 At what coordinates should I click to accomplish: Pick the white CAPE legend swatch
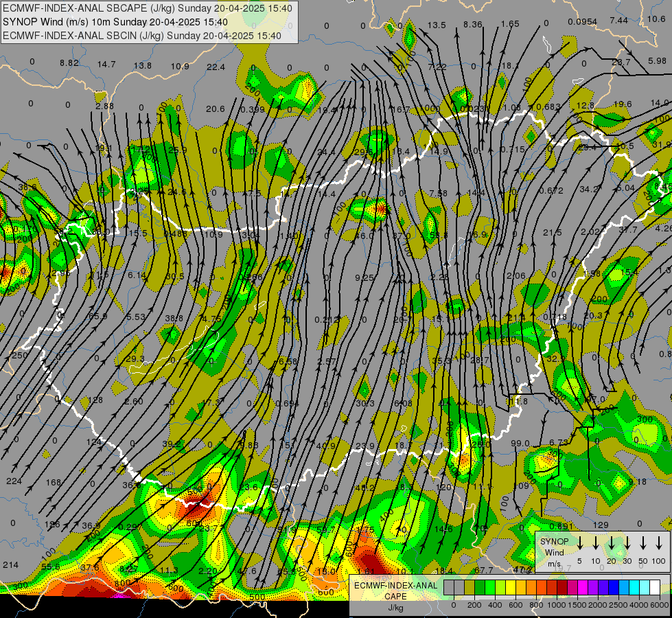coord(656,587)
